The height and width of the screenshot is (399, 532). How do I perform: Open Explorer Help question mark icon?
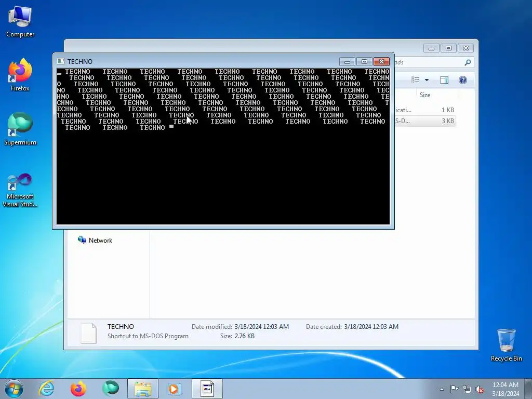[463, 80]
